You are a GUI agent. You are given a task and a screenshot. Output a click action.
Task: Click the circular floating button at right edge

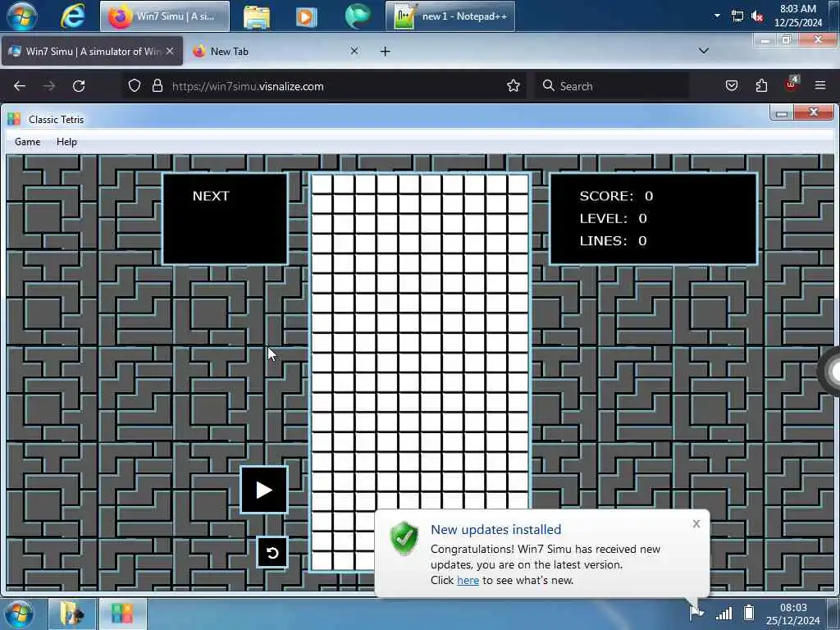(x=830, y=372)
